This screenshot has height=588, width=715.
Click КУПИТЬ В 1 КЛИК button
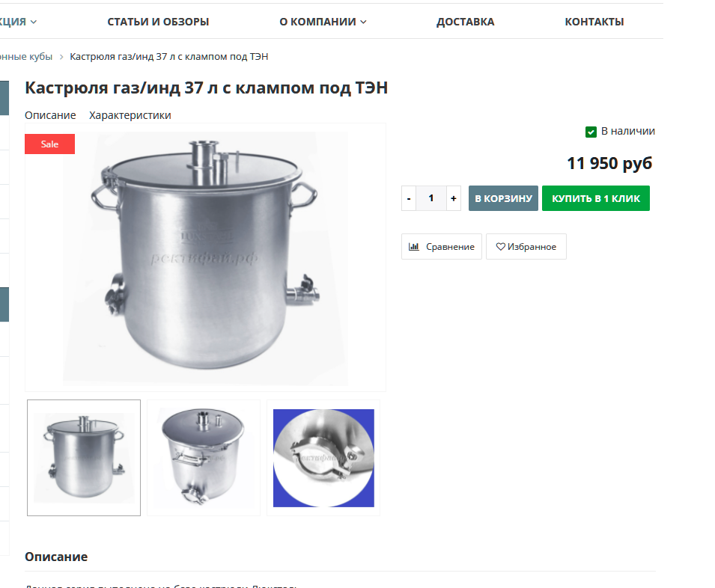point(595,198)
